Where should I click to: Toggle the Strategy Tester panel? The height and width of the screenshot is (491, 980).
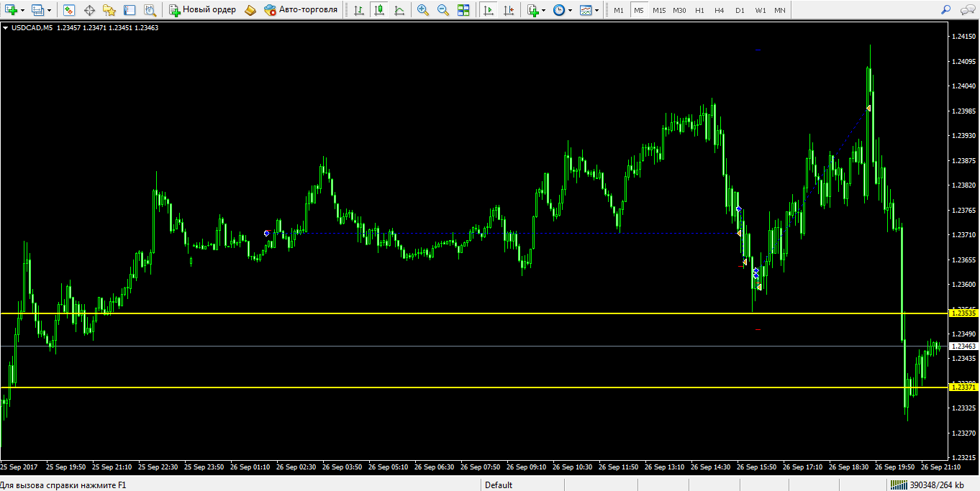(150, 10)
